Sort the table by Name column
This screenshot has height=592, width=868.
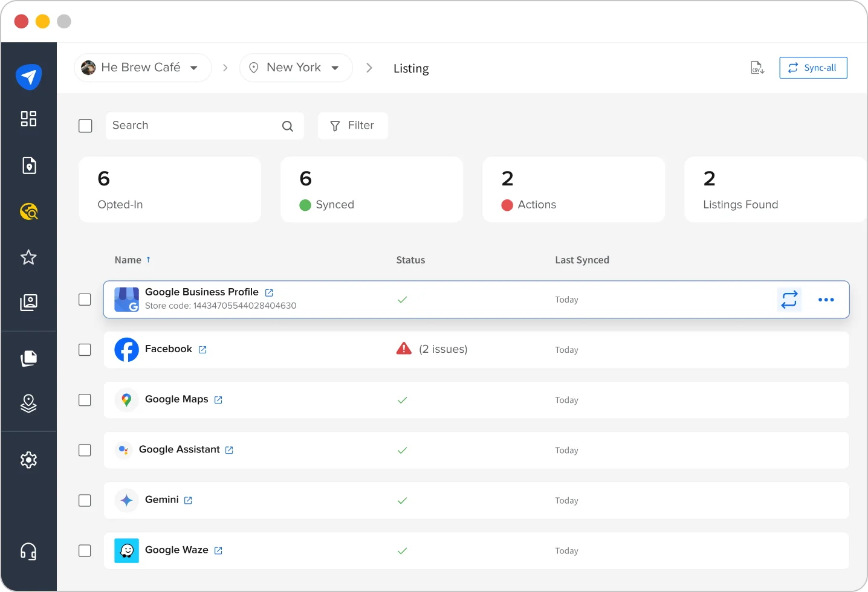pos(132,260)
